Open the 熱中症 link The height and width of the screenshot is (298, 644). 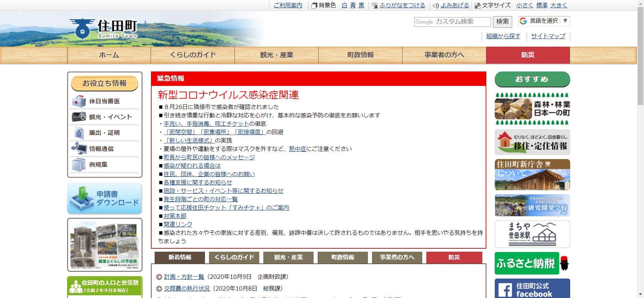click(x=298, y=149)
